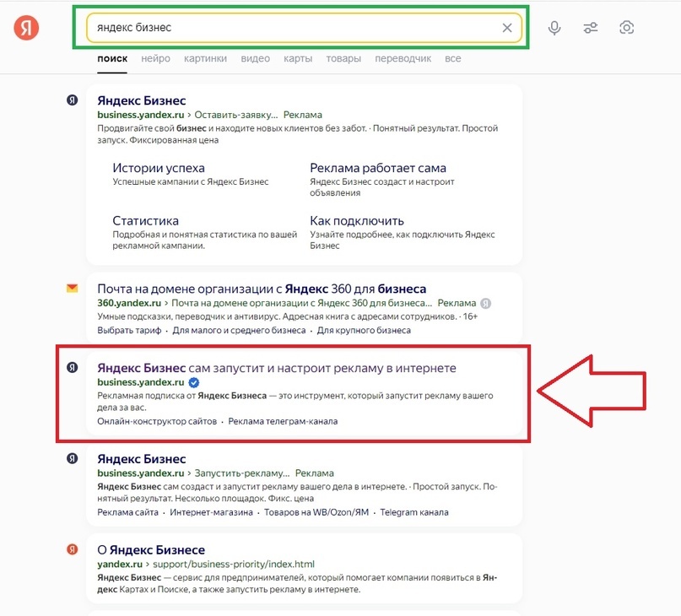
Task: Click favicon of the first Яндекс Бизнес ad
Action: [72, 100]
